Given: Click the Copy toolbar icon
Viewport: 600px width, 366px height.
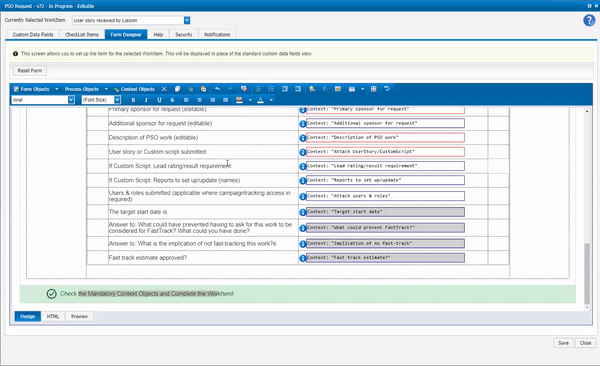Looking at the screenshot, I should tap(177, 89).
